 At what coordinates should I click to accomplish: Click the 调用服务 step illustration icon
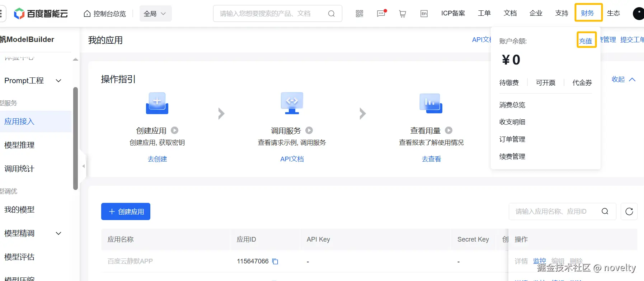pyautogui.click(x=292, y=103)
